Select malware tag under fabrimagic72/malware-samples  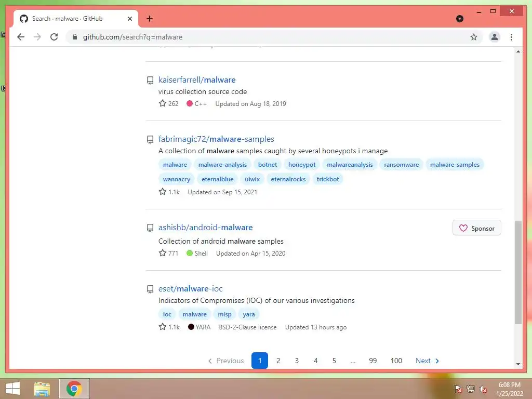click(175, 165)
